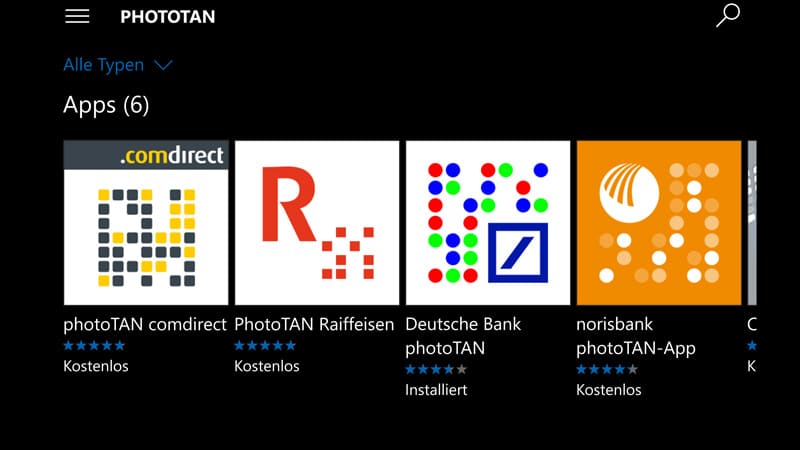Tap Kostenlos under photoTAN comdirect
Screen dimensions: 800x450
[96, 366]
